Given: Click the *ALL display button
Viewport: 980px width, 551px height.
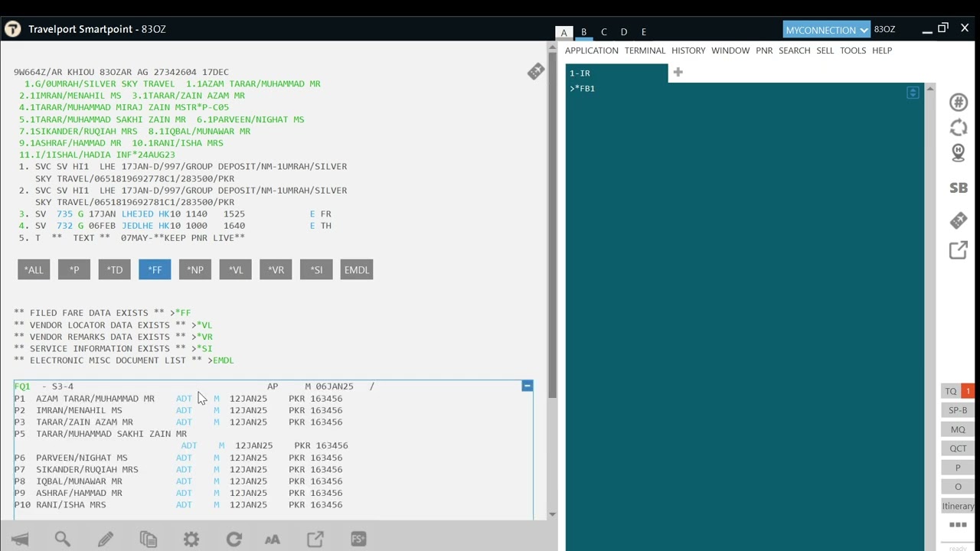Looking at the screenshot, I should click(34, 269).
